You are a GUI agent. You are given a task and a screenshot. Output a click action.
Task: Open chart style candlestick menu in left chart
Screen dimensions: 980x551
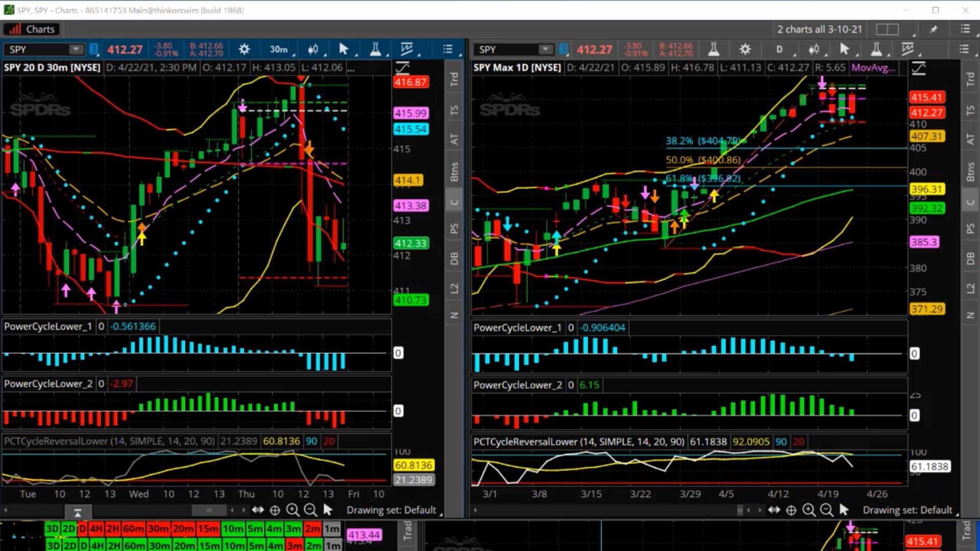313,49
